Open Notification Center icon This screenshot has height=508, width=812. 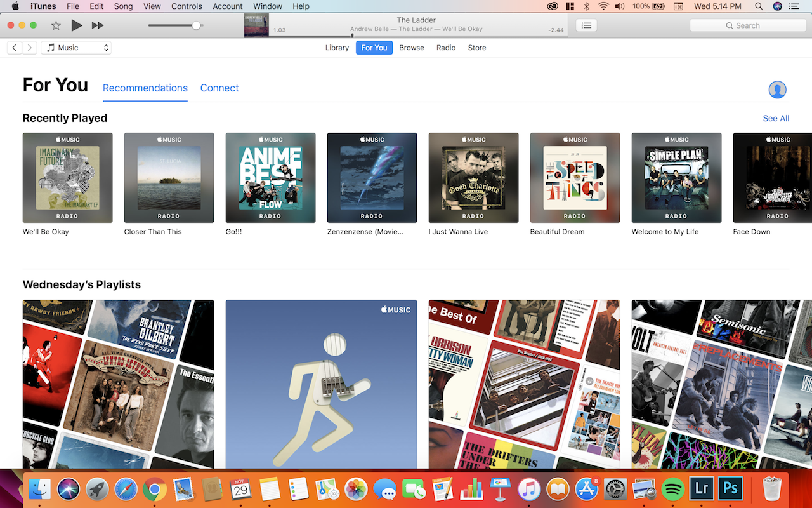[794, 6]
